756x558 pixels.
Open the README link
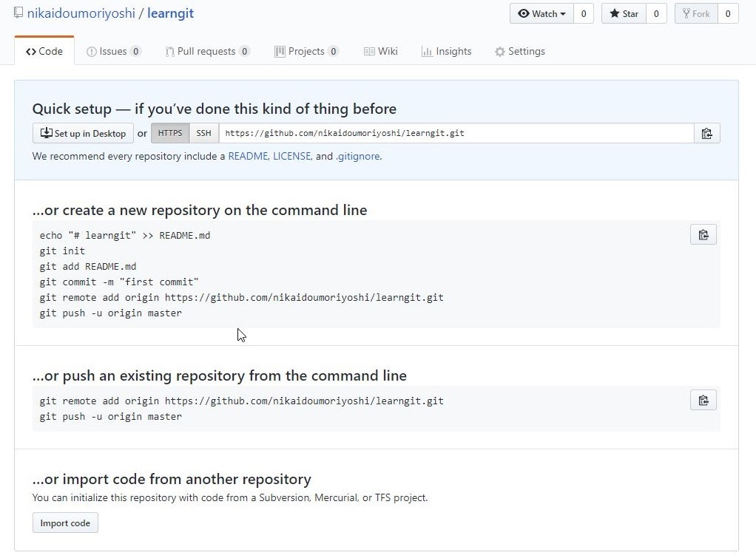pos(248,156)
